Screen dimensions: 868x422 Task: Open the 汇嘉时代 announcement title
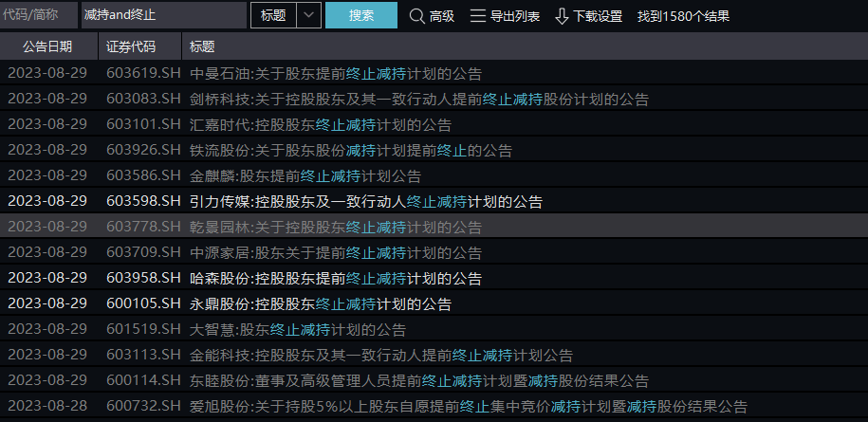pyautogui.click(x=321, y=125)
